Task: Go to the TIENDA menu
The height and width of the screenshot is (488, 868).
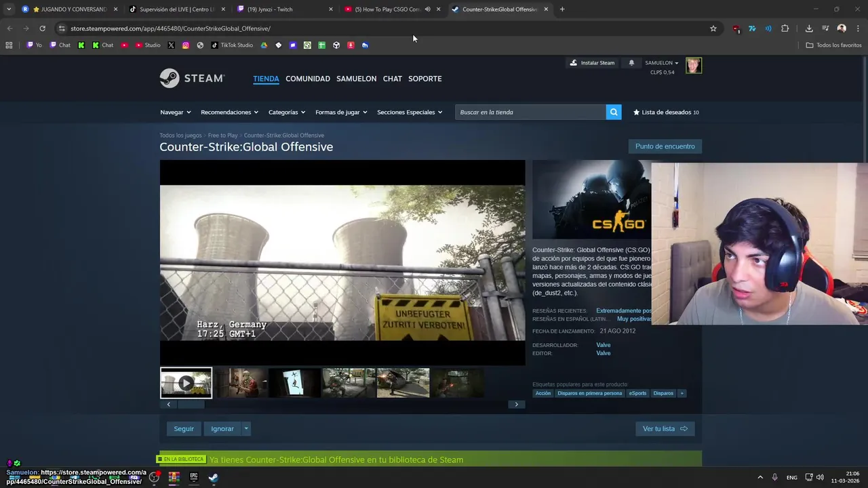Action: click(266, 79)
